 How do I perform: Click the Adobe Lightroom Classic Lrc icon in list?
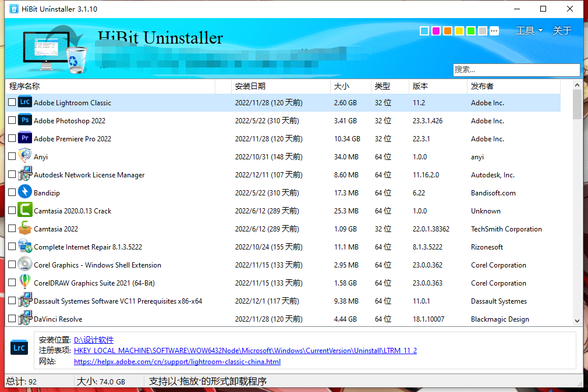(x=25, y=102)
